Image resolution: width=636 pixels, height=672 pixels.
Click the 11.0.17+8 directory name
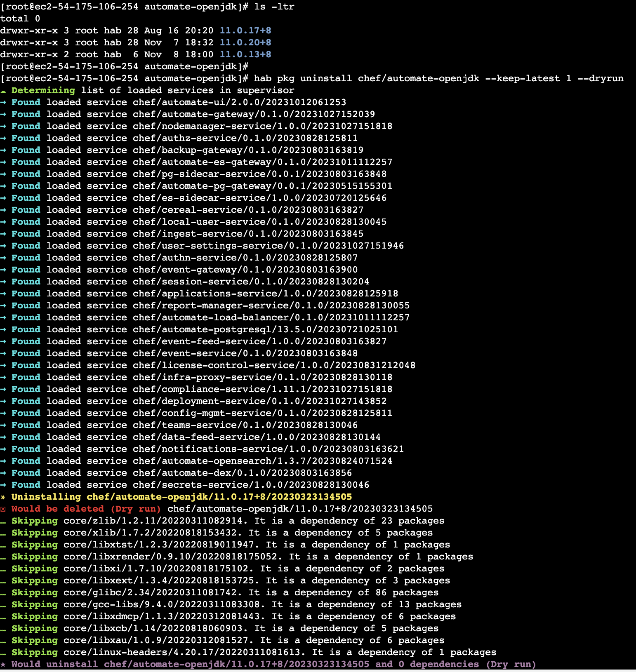pyautogui.click(x=245, y=31)
